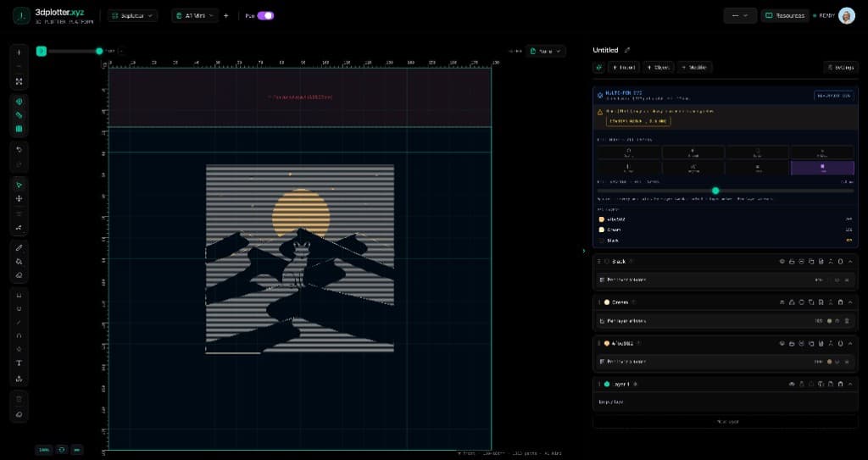Screen dimensions: 868x460
Task: Delete the Black layer with its trash icon
Action: [840, 261]
